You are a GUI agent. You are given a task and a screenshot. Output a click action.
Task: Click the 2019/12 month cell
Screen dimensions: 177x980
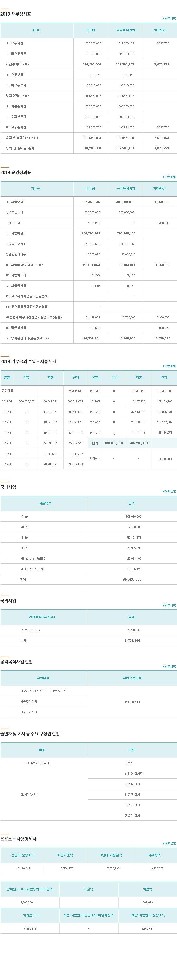click(x=95, y=433)
